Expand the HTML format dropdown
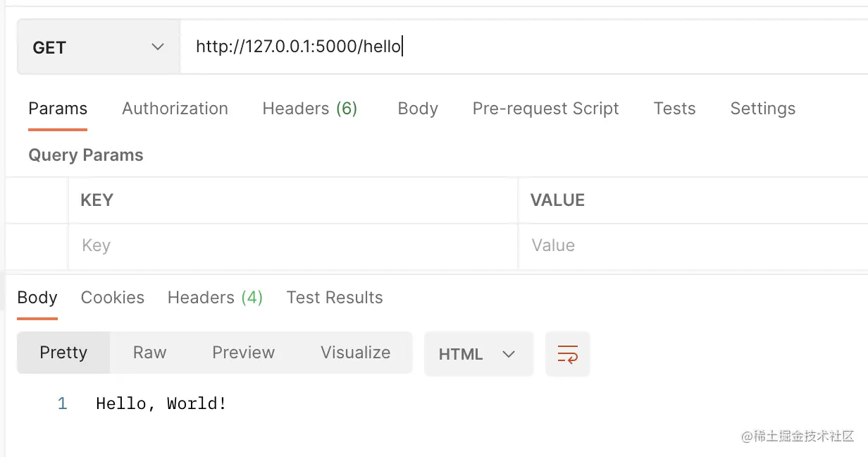 [478, 354]
